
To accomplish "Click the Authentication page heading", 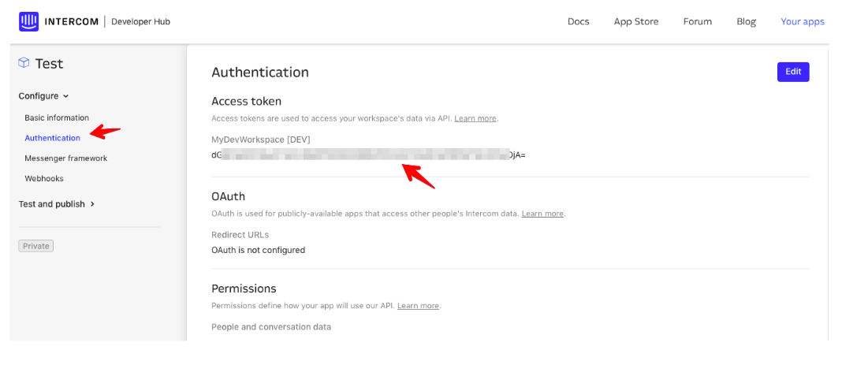I will click(x=260, y=72).
